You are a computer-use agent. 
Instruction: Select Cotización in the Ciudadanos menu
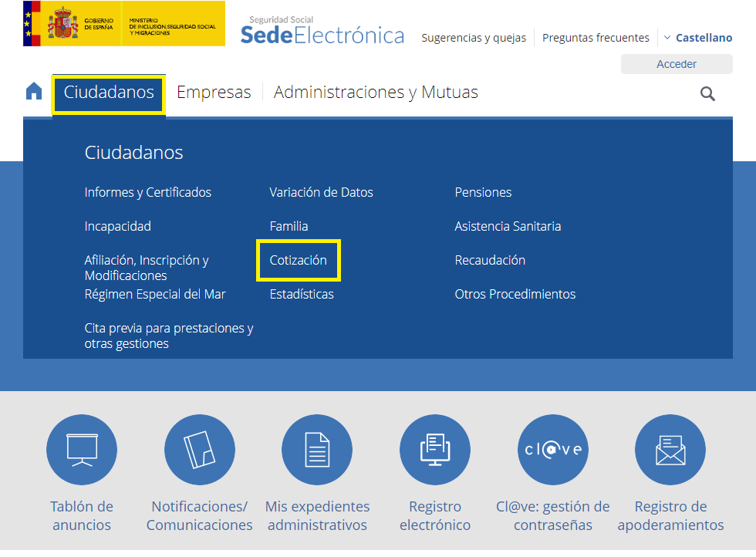point(298,261)
